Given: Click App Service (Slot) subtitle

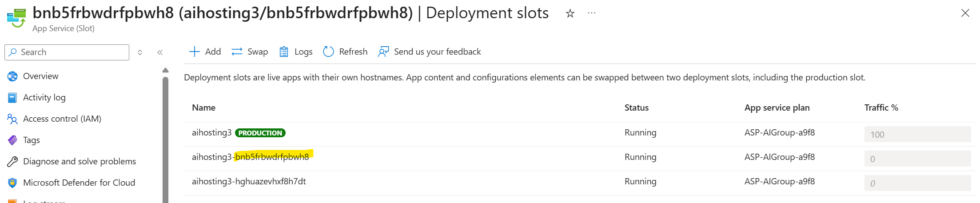Looking at the screenshot, I should [x=64, y=28].
